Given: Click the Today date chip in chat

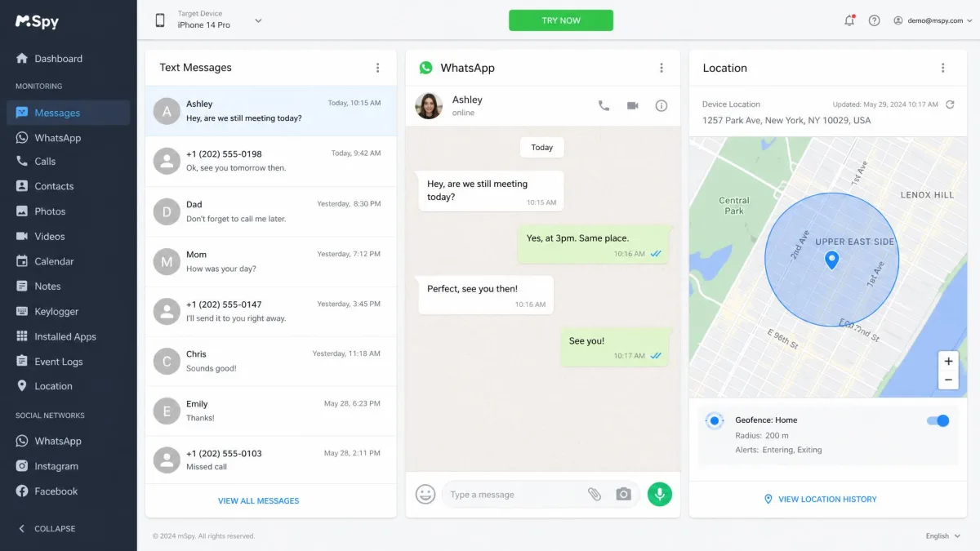Looking at the screenshot, I should (x=542, y=148).
